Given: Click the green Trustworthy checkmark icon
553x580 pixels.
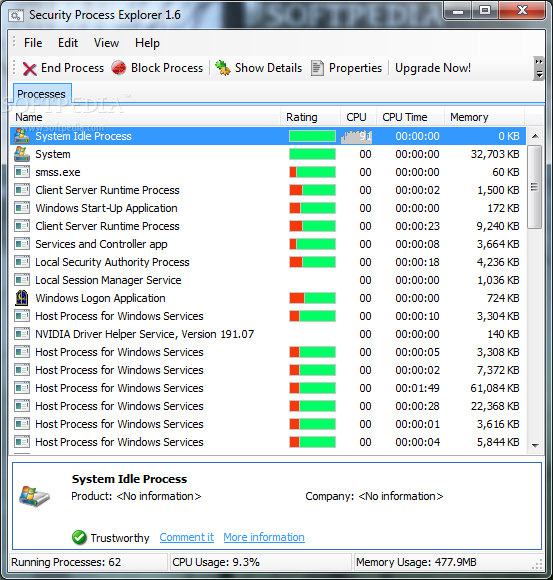Looking at the screenshot, I should (x=79, y=537).
